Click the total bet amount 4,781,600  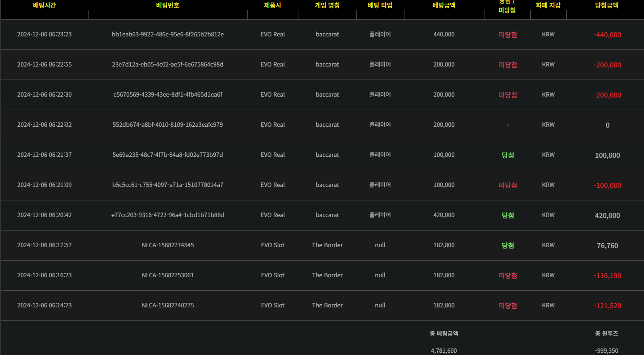click(444, 351)
